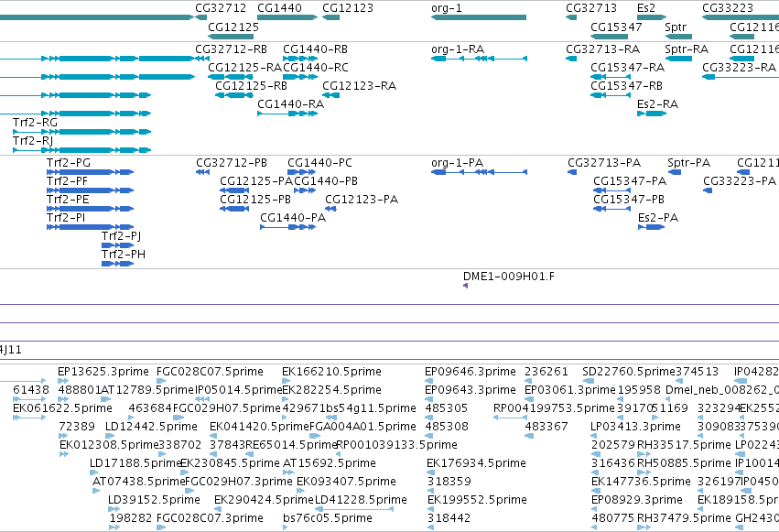
Task: Select the CG1440-RA transcript
Action: coord(287,114)
